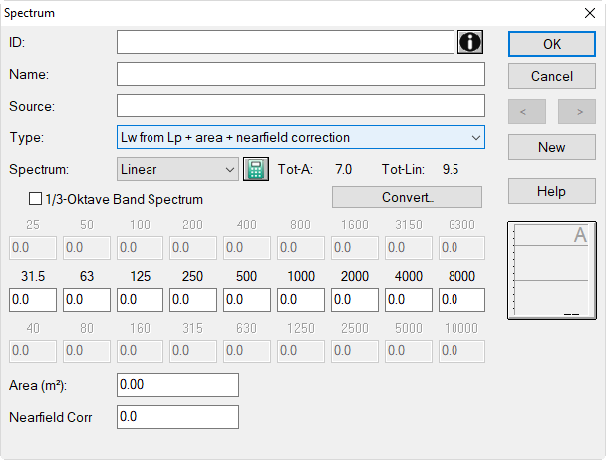The image size is (606, 460).
Task: Click the info icon next to ID field
Action: click(470, 42)
